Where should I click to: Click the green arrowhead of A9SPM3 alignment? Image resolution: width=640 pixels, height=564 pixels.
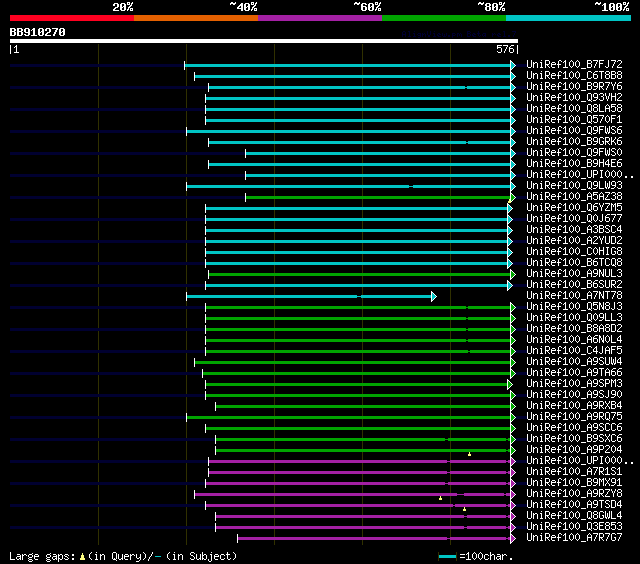[510, 384]
